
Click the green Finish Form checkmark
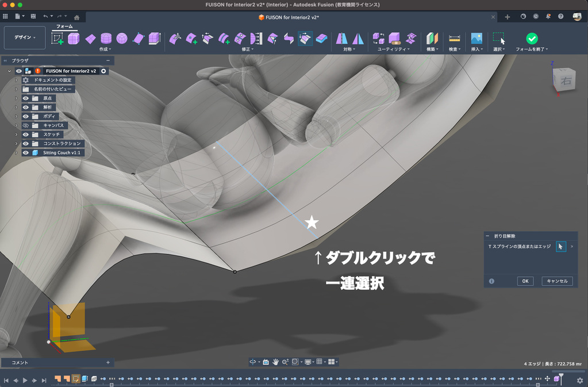coord(532,39)
